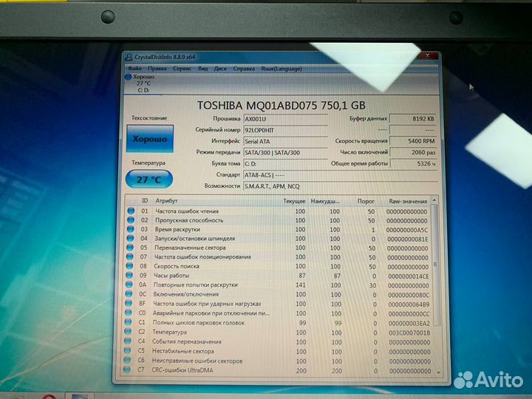Click status icon for Частота ошибок позиционирования
The width and height of the screenshot is (532, 399).
[x=130, y=256]
